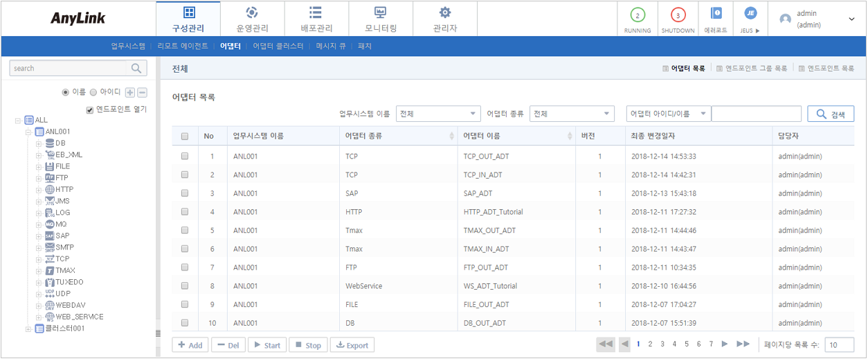Tick the select-all checkbox in table header
This screenshot has height=361, width=868.
coord(185,137)
